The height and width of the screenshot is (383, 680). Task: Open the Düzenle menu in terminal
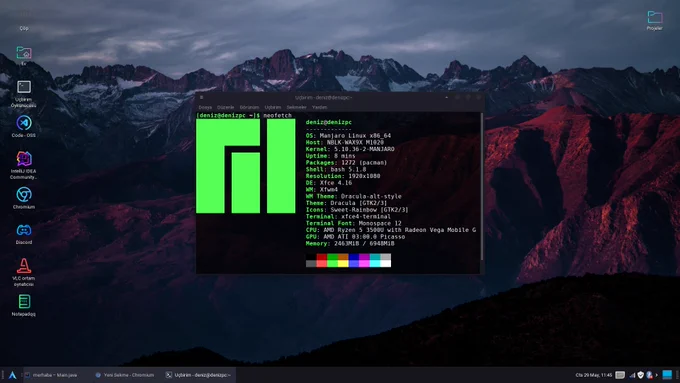(x=226, y=107)
